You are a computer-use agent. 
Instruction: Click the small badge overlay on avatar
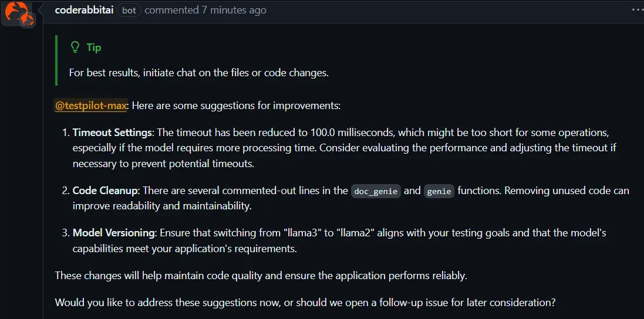[27, 21]
